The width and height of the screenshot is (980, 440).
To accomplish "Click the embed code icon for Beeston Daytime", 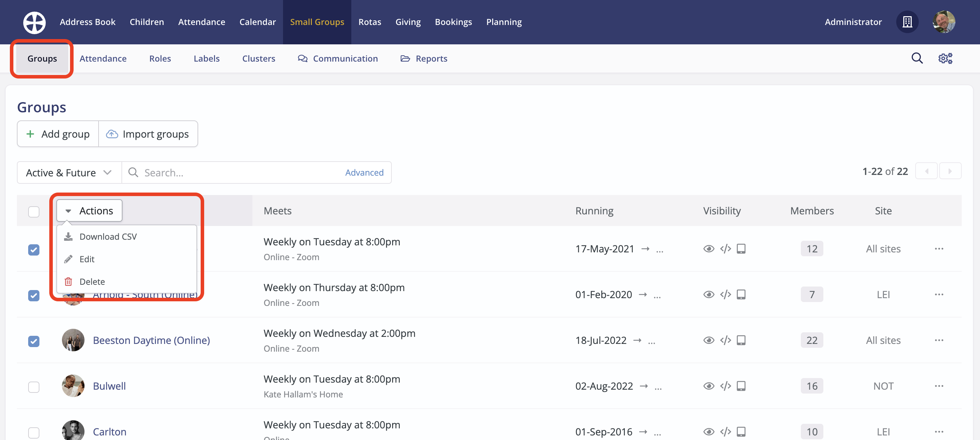I will 725,340.
